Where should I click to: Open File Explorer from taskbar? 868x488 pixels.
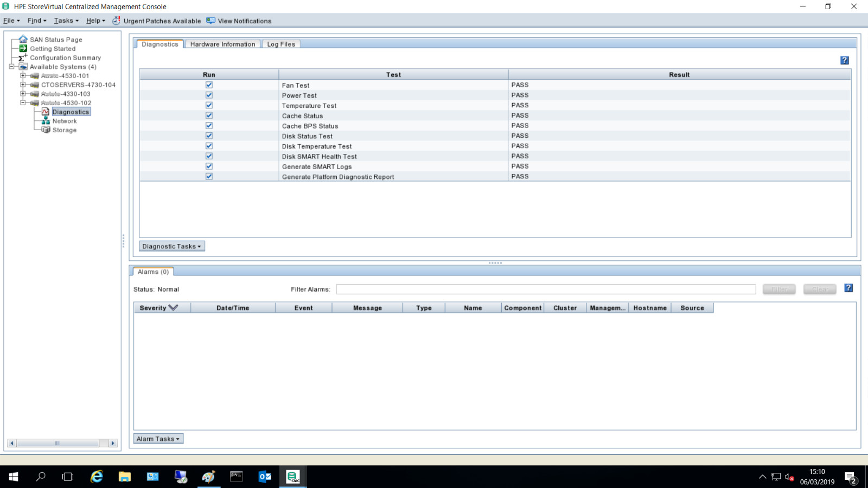pos(125,477)
